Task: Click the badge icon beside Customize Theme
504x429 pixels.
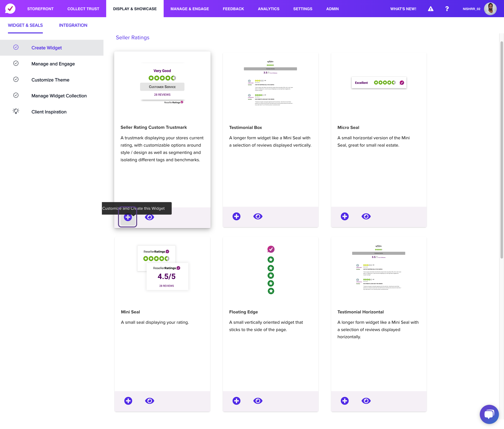Action: tap(16, 80)
